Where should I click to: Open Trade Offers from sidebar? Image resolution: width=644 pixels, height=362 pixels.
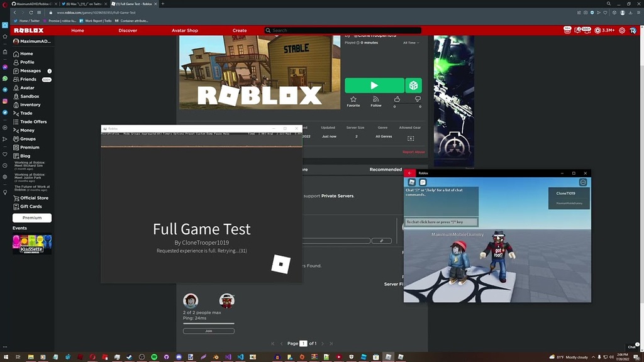coord(33,122)
